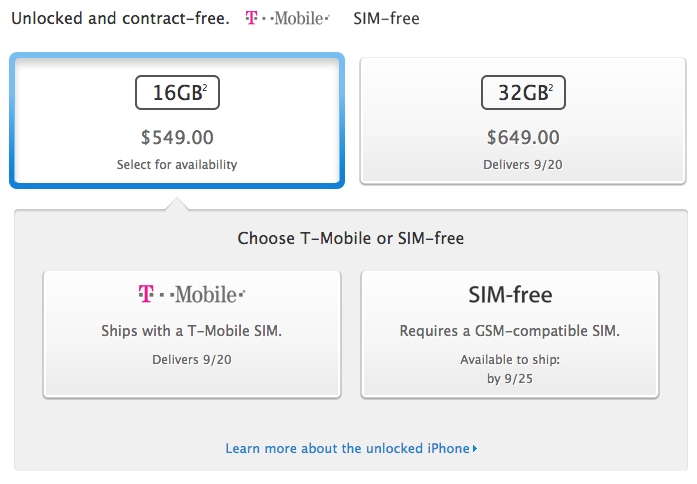Pick the Requires a GSM-compatible SIM option
697x484 pixels.
[x=510, y=331]
